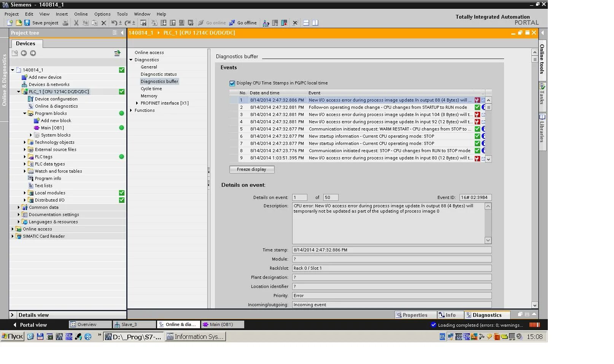
Task: Click the events list scroll down arrow
Action: point(488,159)
